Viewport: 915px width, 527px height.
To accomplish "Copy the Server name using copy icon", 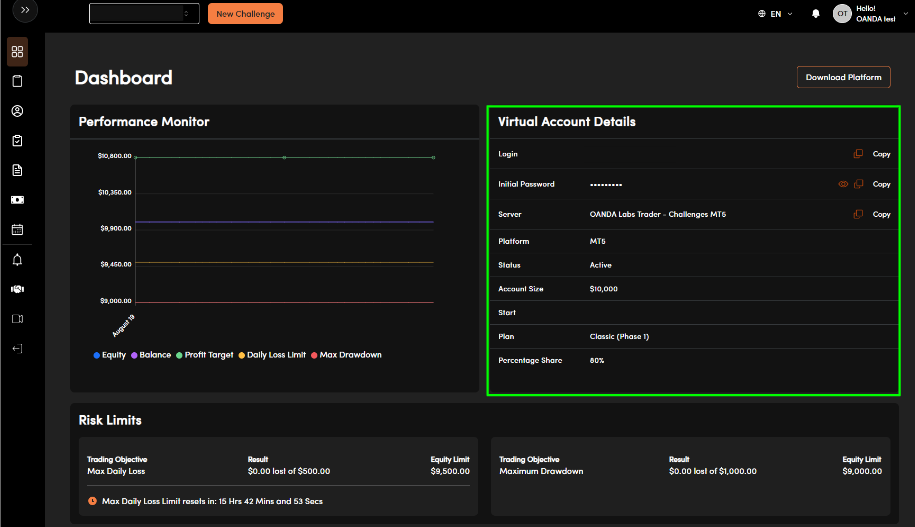I will coord(858,214).
